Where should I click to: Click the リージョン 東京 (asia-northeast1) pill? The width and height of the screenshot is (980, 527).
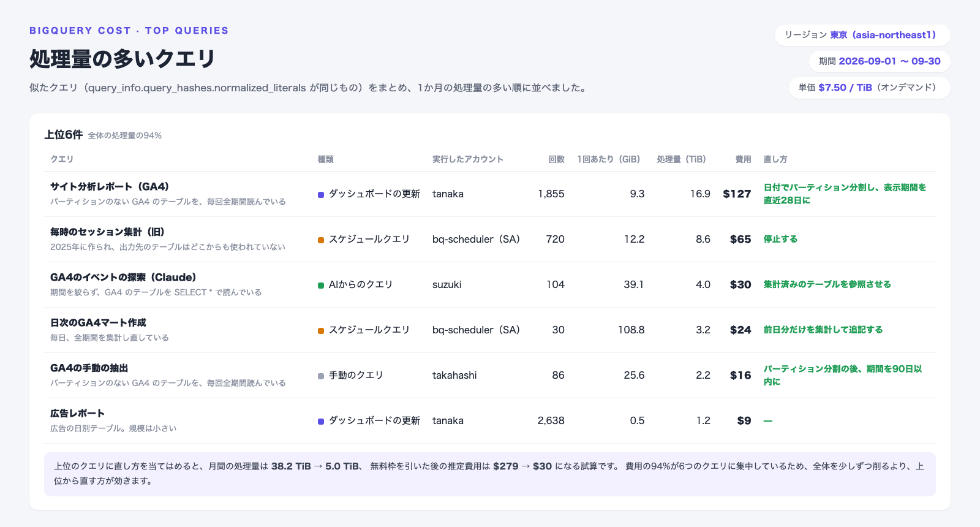tap(862, 35)
